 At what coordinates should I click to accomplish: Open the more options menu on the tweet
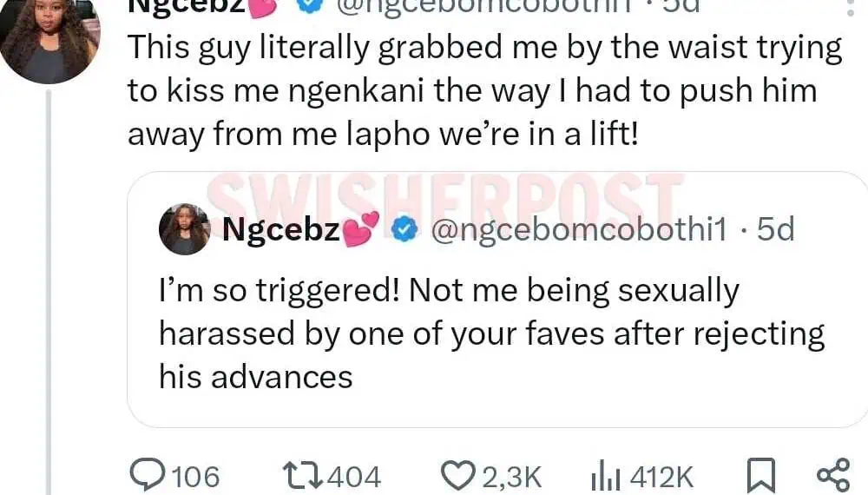tap(849, 7)
